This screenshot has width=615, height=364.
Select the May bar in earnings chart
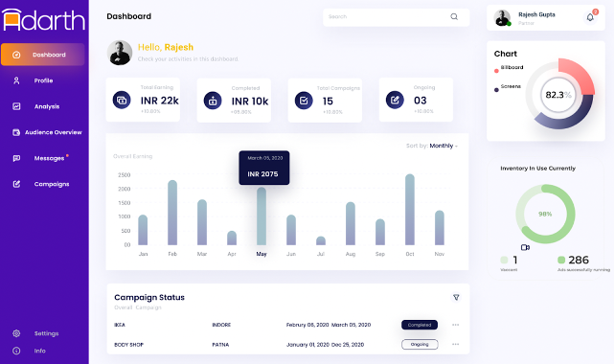pos(262,216)
